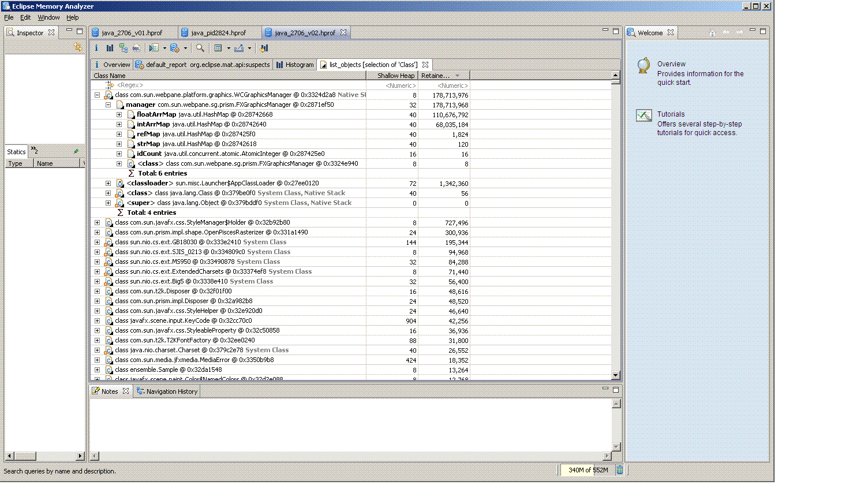Run garbage collector trash icon
868x496 pixels.
pos(619,470)
